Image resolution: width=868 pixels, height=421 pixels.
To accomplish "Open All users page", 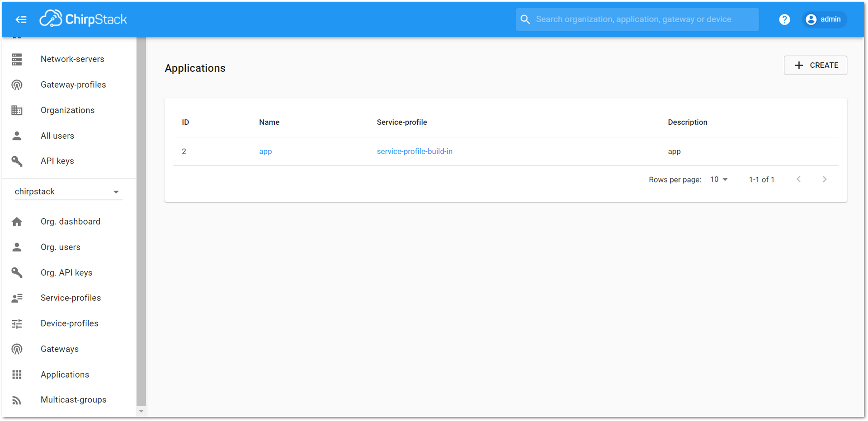I will point(57,136).
